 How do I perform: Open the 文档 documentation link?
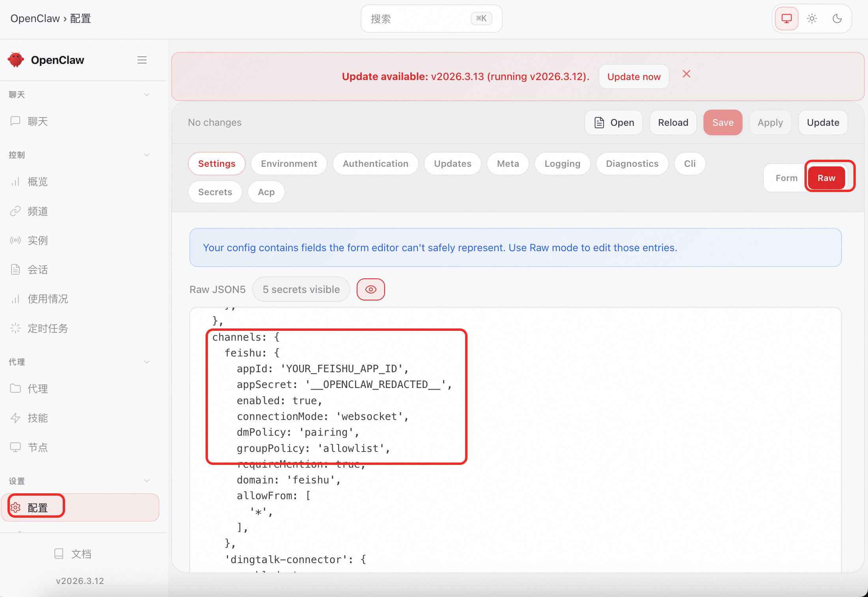click(x=73, y=554)
